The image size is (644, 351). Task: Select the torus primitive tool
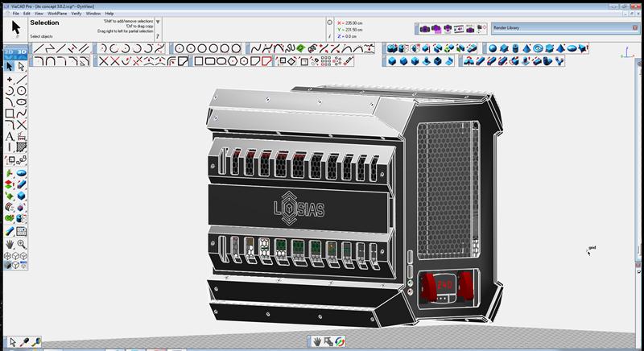click(538, 48)
